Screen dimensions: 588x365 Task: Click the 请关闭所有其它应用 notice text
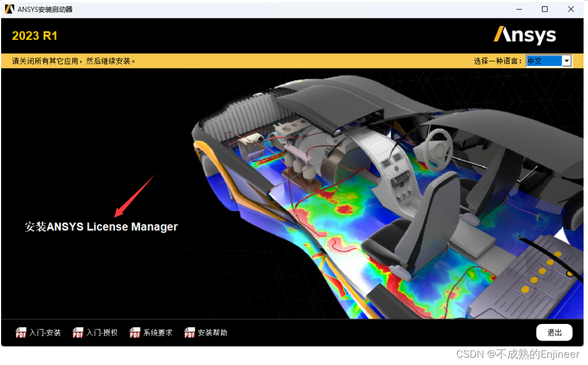(x=74, y=61)
